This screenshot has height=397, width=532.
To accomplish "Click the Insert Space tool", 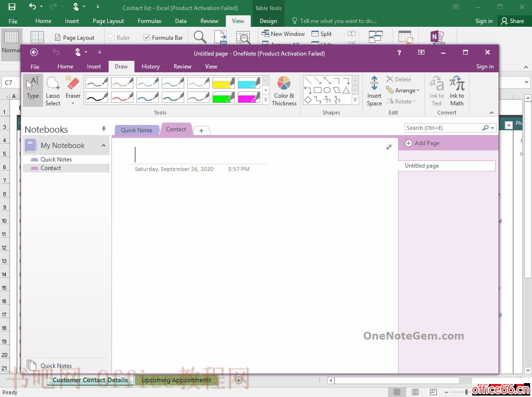I will click(374, 91).
